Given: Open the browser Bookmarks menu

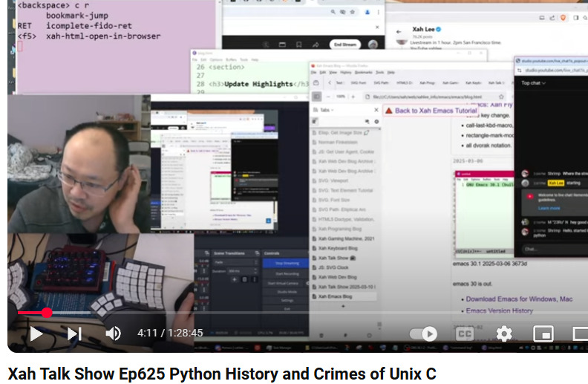Looking at the screenshot, I should pyautogui.click(x=363, y=72).
